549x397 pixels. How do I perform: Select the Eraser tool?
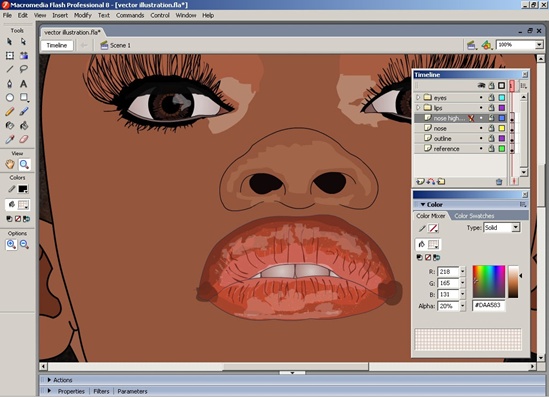click(23, 139)
